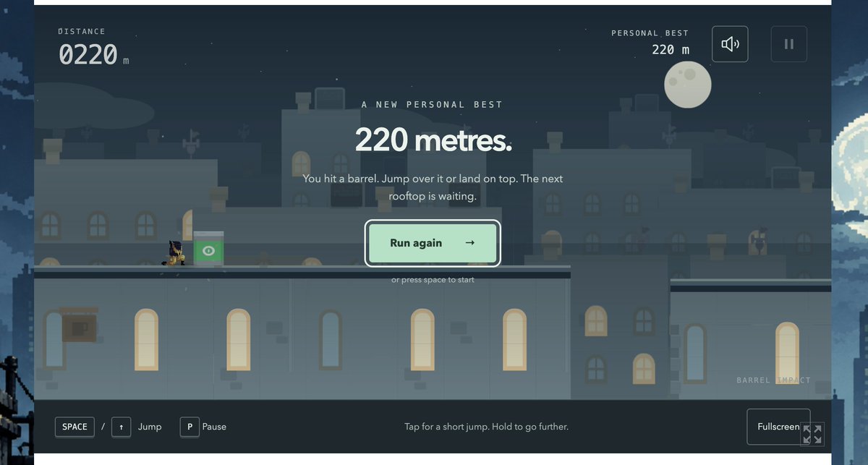Click the runner character sprite
Screen dimensions: 868x465
click(x=176, y=253)
